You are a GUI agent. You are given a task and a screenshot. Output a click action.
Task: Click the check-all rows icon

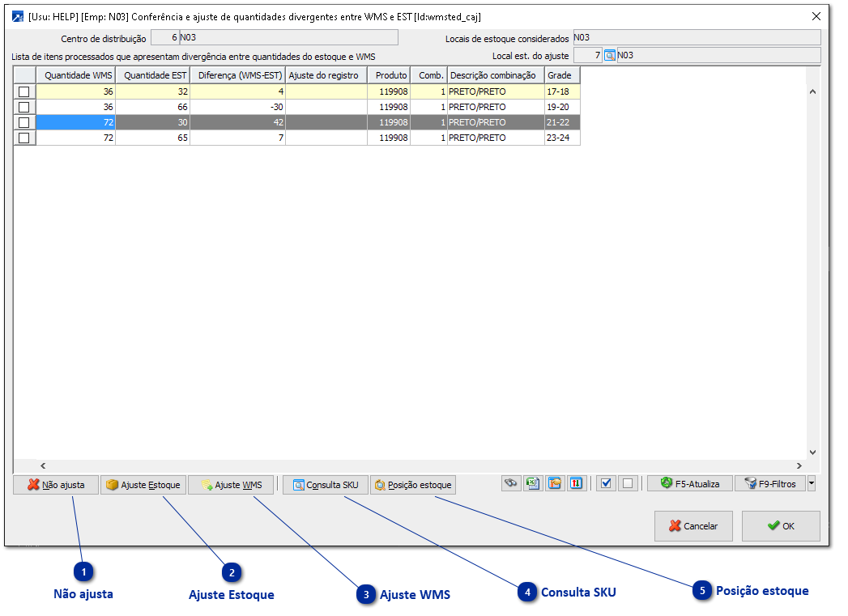click(606, 483)
